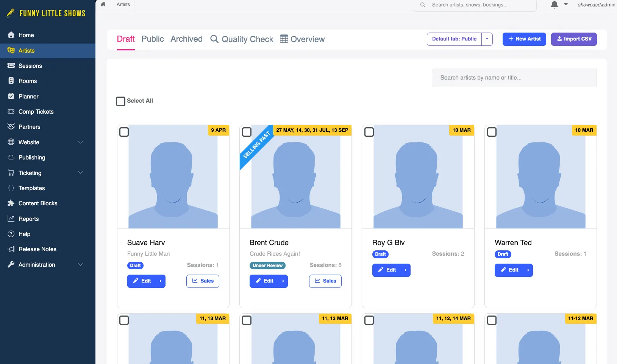Click the Funny Little Shows pencil logo

coord(11,13)
